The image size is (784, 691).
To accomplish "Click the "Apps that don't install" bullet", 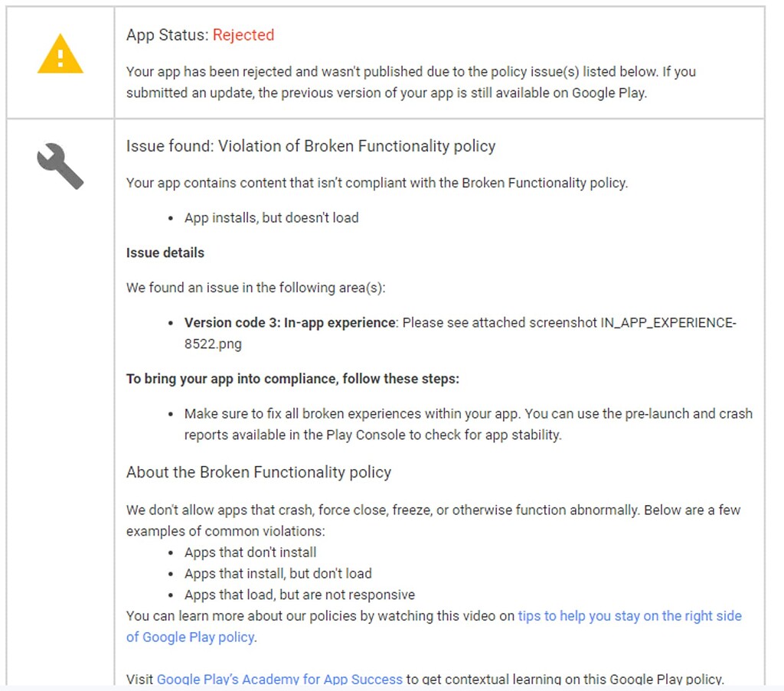I will coord(250,552).
